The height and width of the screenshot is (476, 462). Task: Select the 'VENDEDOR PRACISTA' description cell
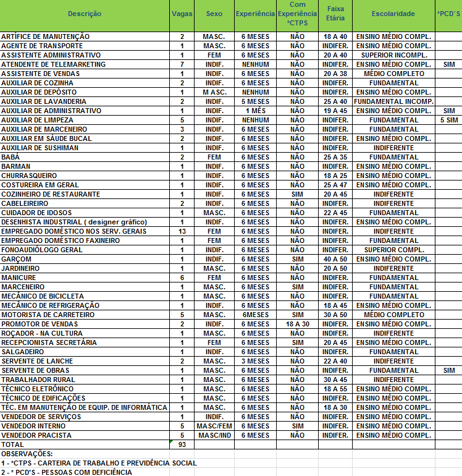pyautogui.click(x=36, y=435)
